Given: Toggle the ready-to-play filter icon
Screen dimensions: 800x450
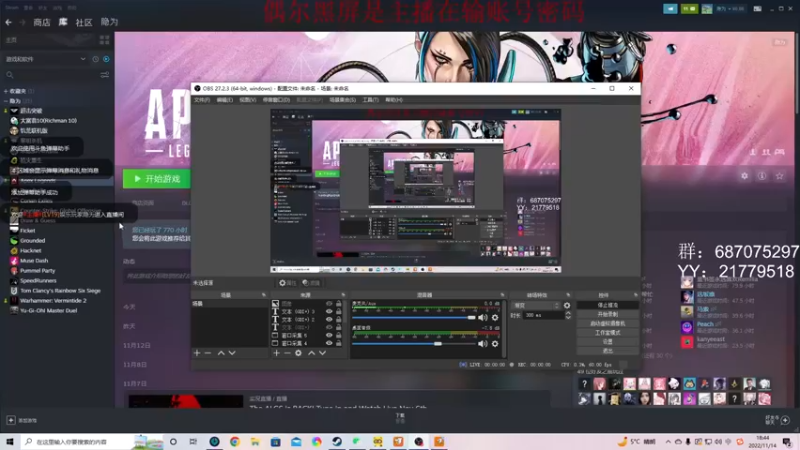Looking at the screenshot, I should point(106,59).
